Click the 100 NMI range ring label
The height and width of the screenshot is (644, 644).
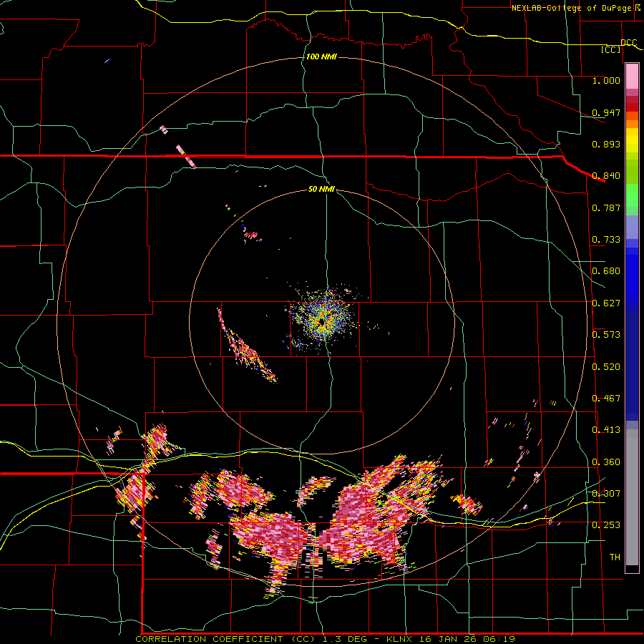click(x=321, y=57)
